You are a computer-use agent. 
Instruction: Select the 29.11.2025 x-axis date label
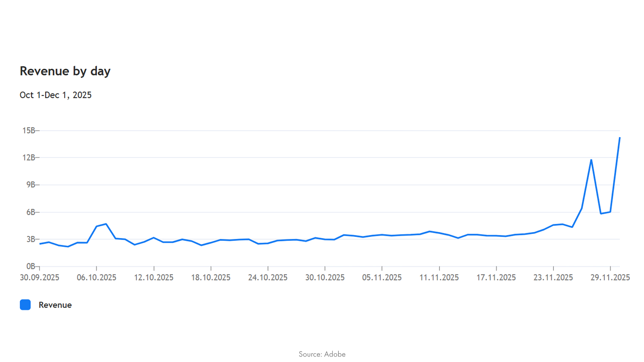pyautogui.click(x=610, y=278)
